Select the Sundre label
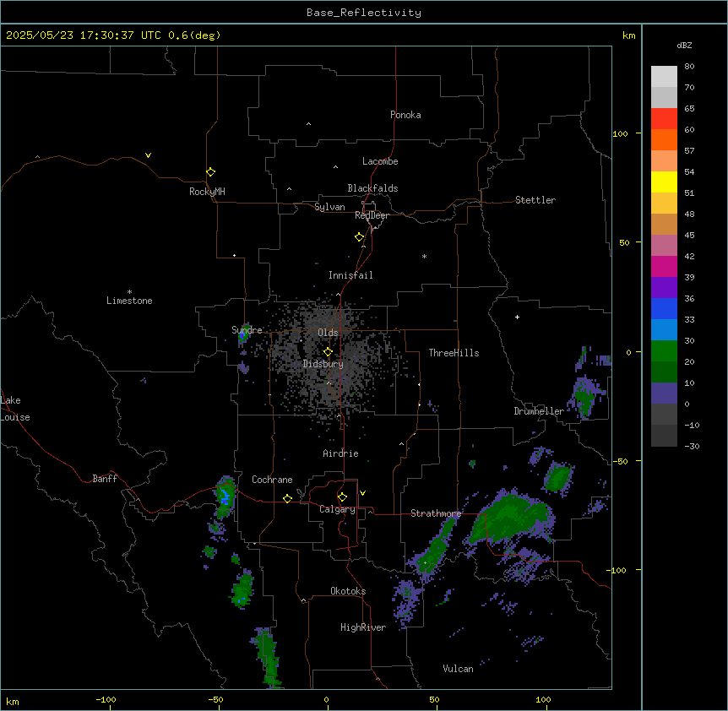This screenshot has width=728, height=711. pos(247,330)
